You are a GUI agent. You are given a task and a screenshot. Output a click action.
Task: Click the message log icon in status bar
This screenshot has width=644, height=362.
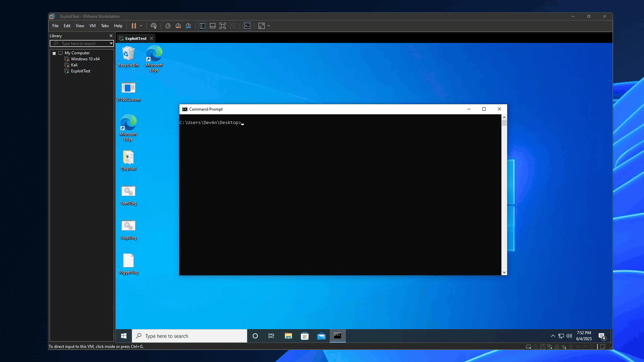(603, 347)
